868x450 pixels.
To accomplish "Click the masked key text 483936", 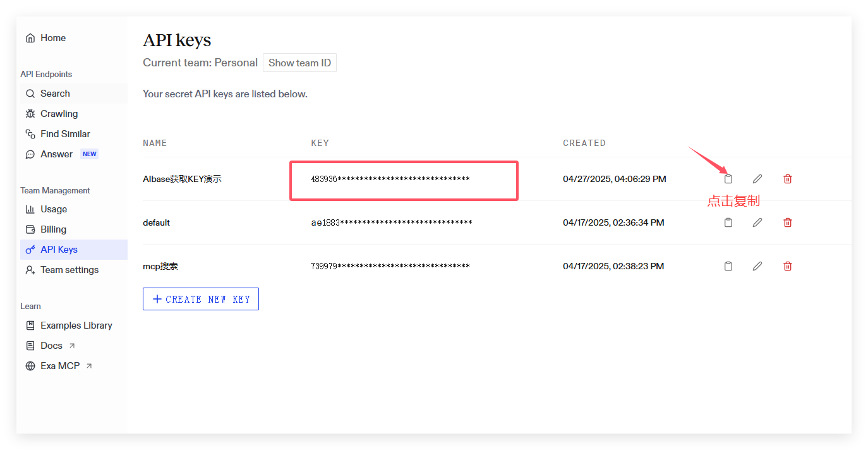I will pyautogui.click(x=390, y=179).
